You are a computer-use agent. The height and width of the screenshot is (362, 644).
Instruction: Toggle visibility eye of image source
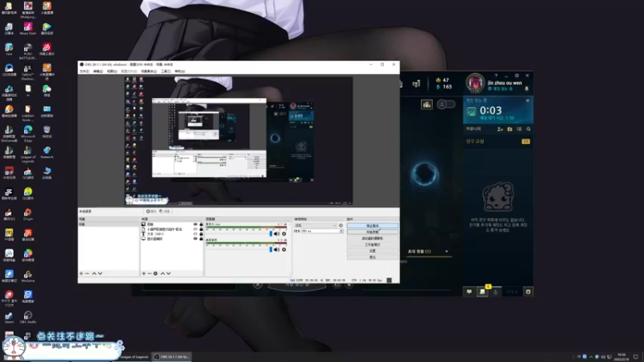pyautogui.click(x=196, y=224)
